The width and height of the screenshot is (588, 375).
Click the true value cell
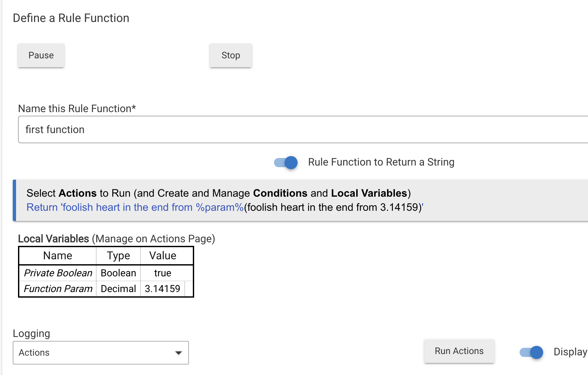click(x=163, y=273)
